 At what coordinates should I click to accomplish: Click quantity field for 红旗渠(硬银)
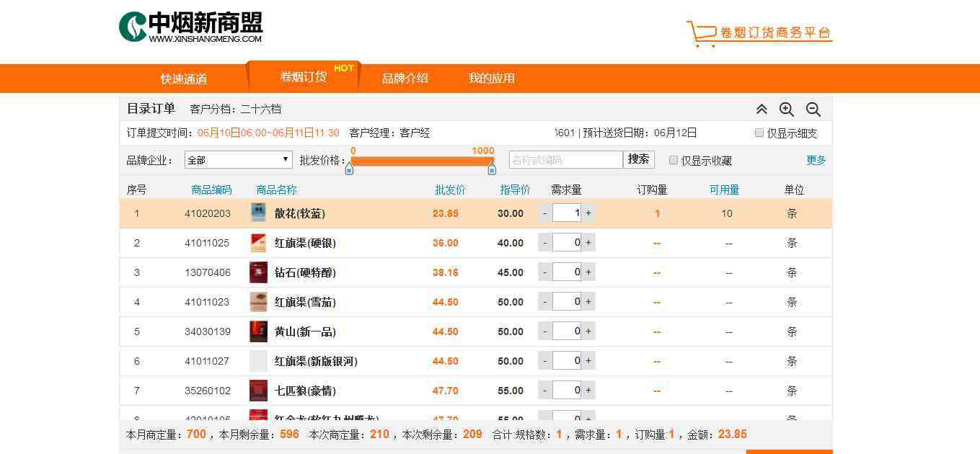pyautogui.click(x=567, y=243)
